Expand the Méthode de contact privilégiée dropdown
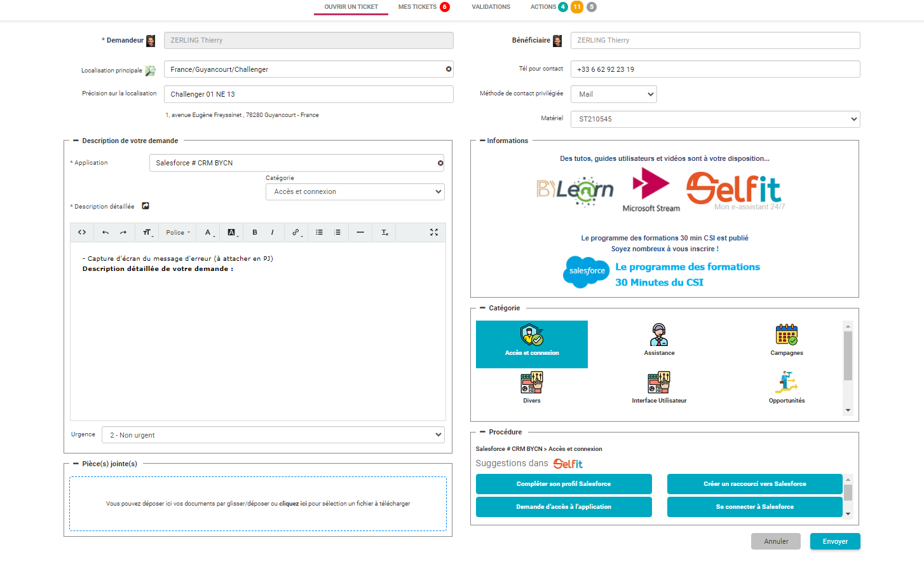This screenshot has height=561, width=924. click(613, 94)
